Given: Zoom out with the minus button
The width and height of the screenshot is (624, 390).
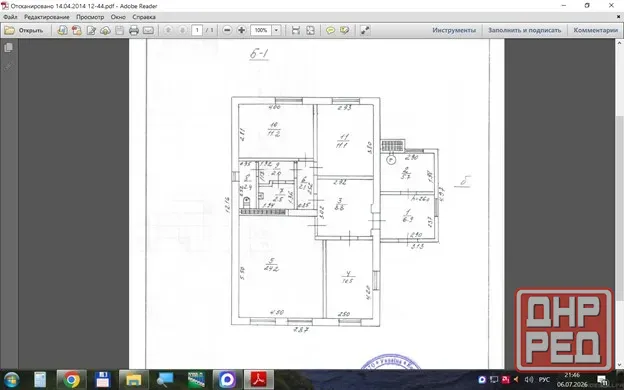Looking at the screenshot, I should 227,30.
